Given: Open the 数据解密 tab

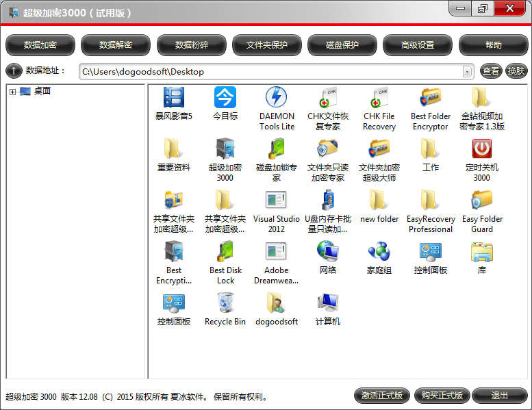Looking at the screenshot, I should click(116, 44).
